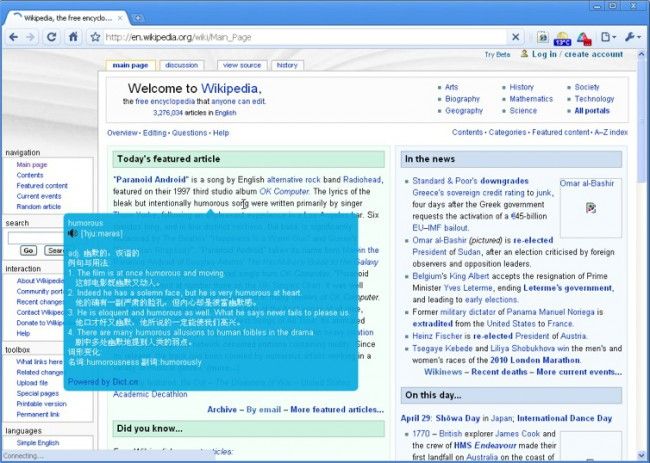The height and width of the screenshot is (463, 650).
Task: Open the Biography portal link
Action: 462,99
